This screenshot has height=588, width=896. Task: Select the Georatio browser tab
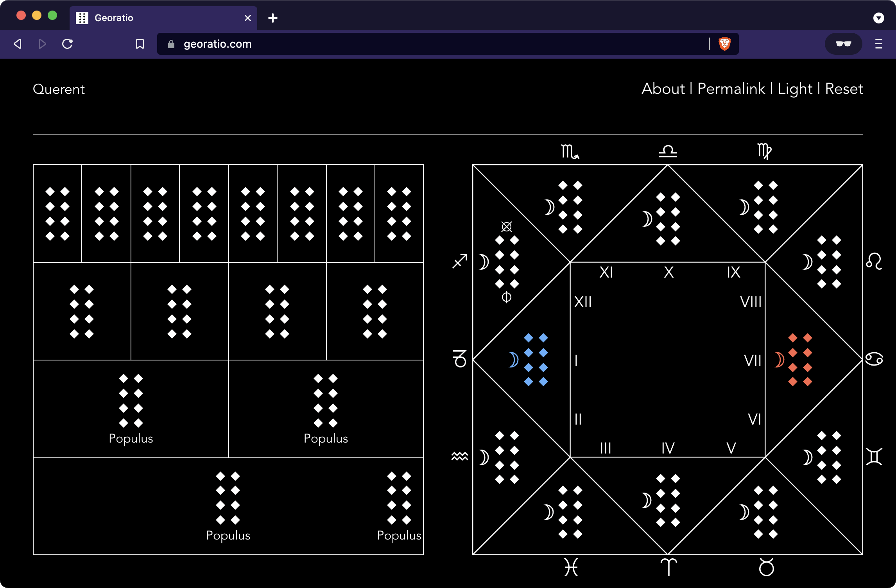[x=163, y=18]
